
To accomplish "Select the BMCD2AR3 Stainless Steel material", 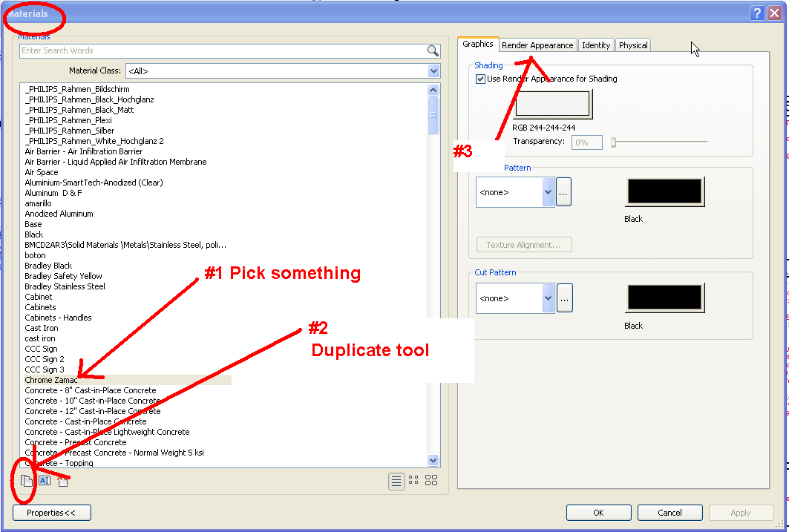I will [x=125, y=245].
